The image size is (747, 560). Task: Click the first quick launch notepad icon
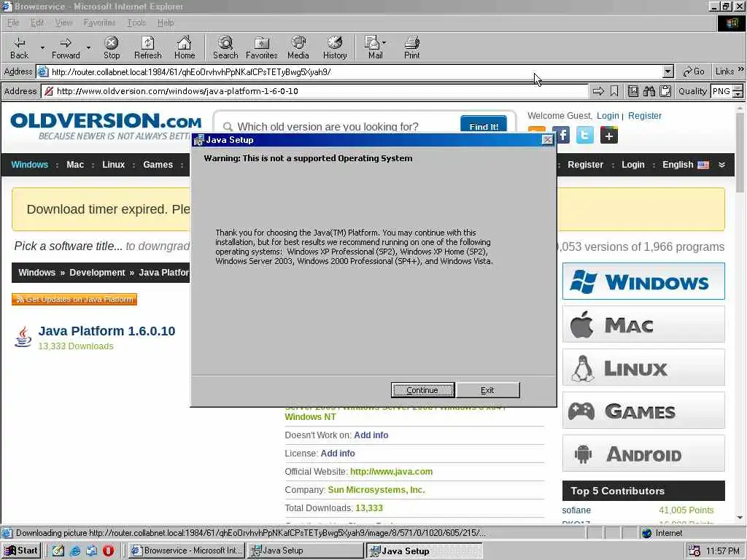58,551
